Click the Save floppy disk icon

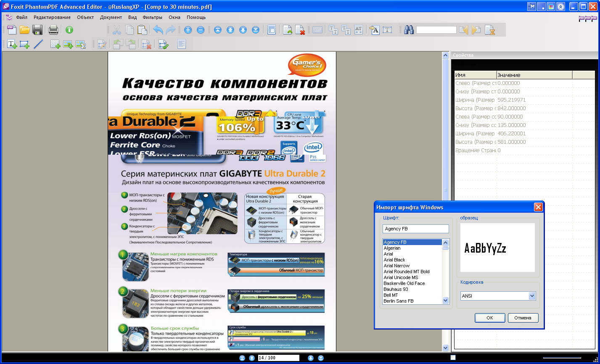(x=37, y=30)
